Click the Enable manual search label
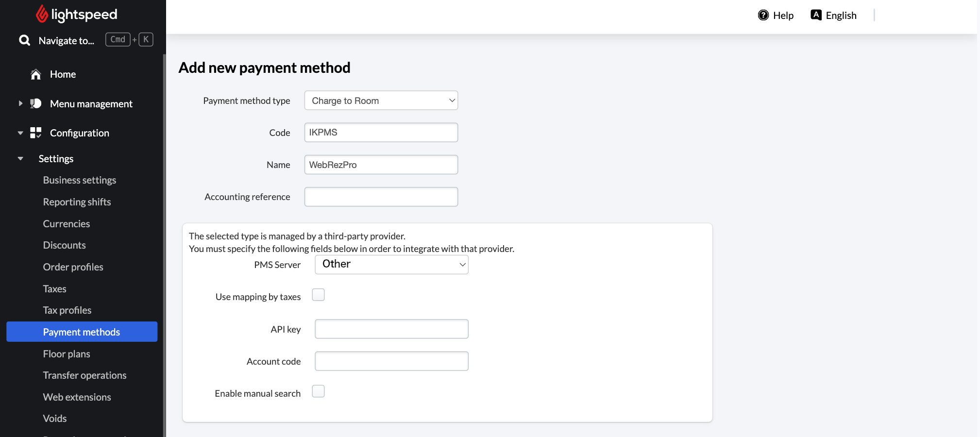Image resolution: width=980 pixels, height=437 pixels. (x=258, y=393)
